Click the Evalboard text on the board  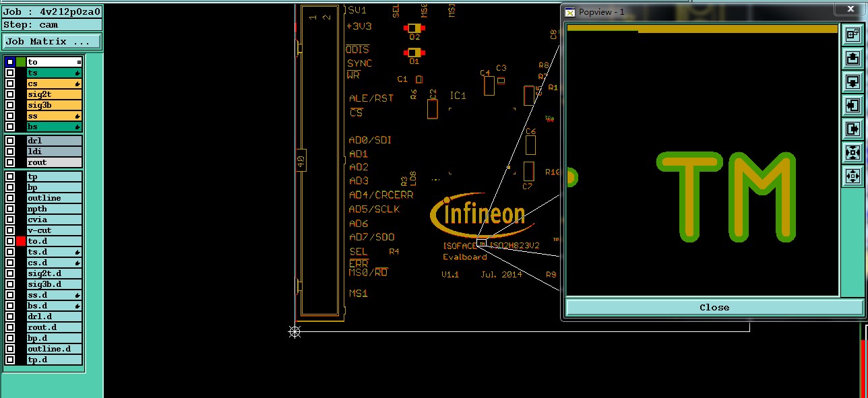click(464, 257)
